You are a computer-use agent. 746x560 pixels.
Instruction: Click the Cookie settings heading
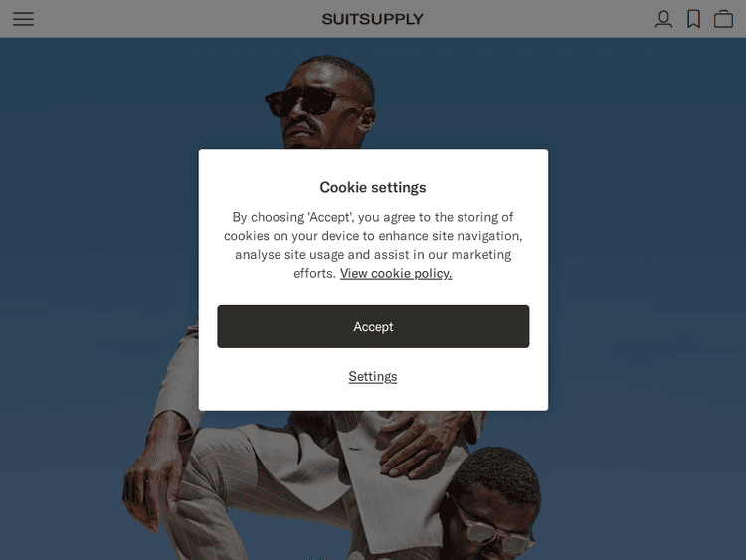click(373, 187)
